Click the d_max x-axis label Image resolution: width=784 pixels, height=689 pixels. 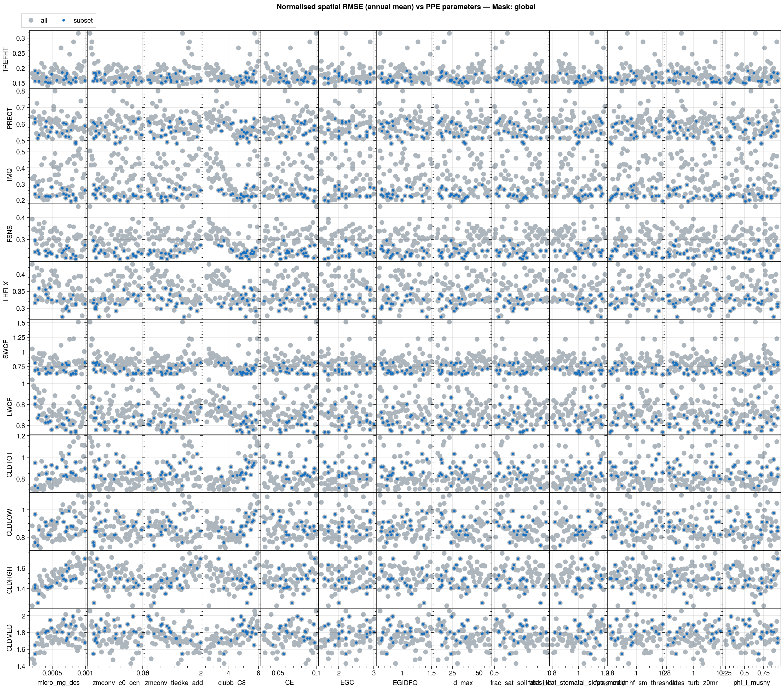click(x=463, y=682)
